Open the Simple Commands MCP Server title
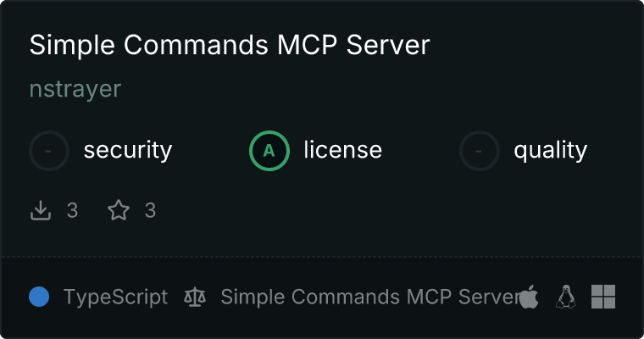The width and height of the screenshot is (644, 339). [230, 44]
